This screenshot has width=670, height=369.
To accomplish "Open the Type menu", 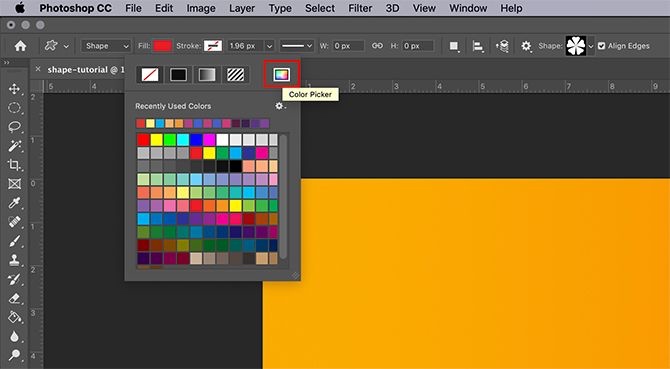I will coord(280,8).
